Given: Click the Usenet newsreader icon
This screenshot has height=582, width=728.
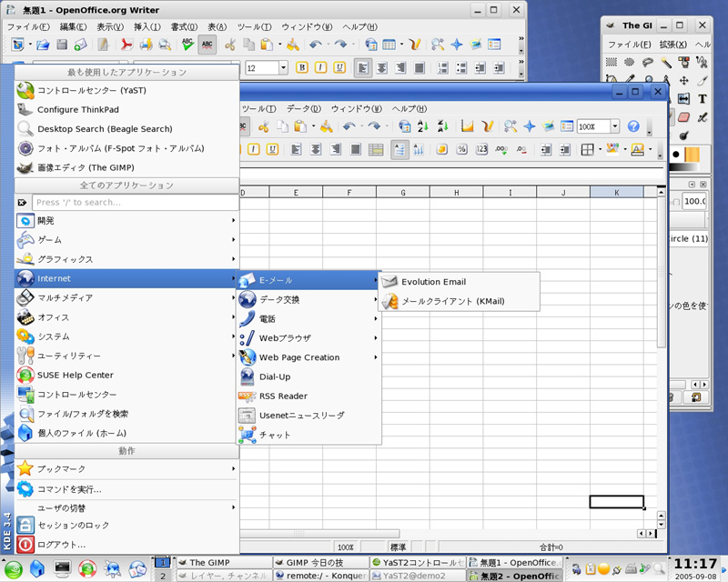Looking at the screenshot, I should click(247, 416).
